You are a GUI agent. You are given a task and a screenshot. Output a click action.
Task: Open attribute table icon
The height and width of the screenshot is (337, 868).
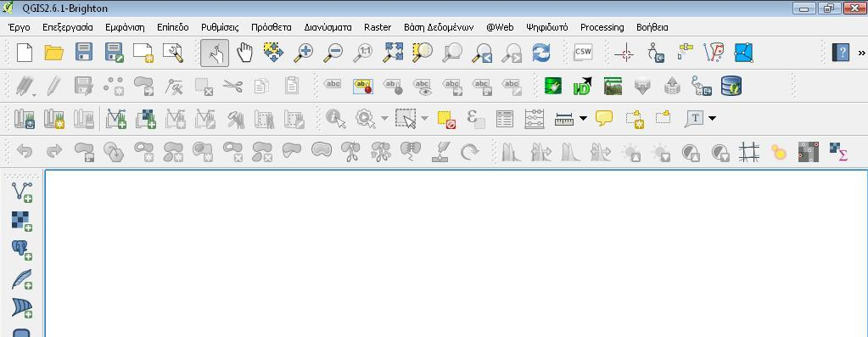click(x=504, y=119)
